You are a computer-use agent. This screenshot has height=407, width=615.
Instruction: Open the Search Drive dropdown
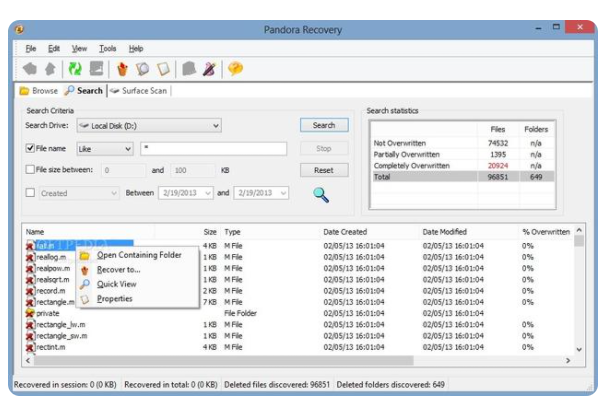coord(217,126)
